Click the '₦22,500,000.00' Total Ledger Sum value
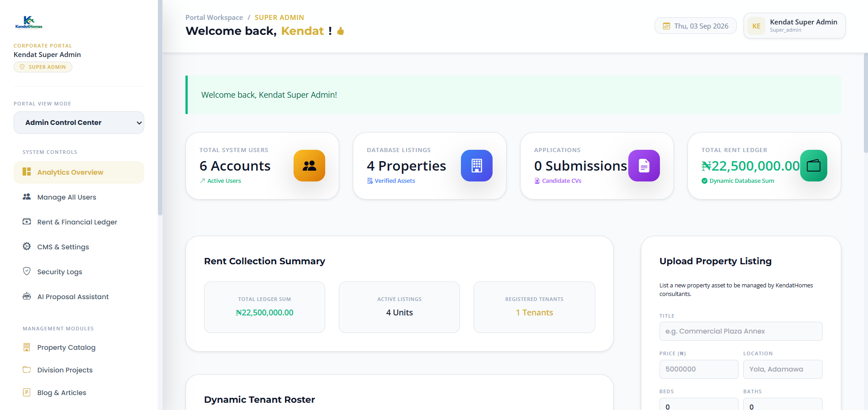Viewport: 868px width, 410px height. 265,313
